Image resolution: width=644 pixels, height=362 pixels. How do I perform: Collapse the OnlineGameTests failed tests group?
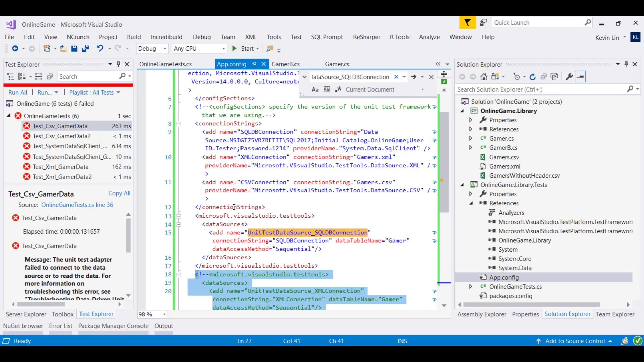point(8,116)
